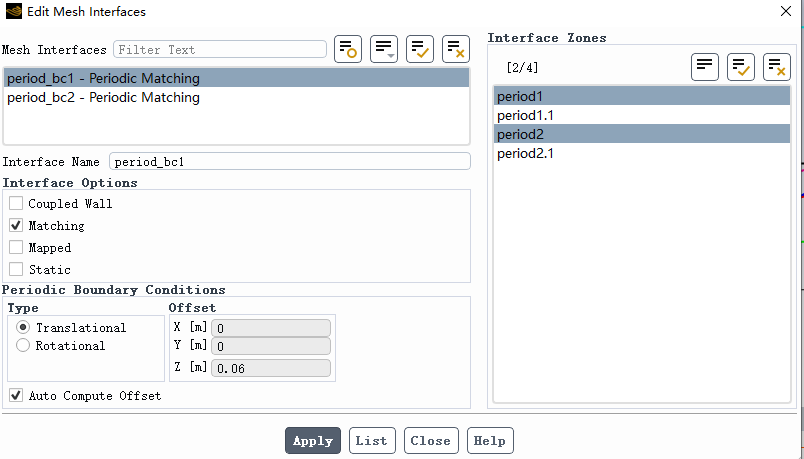Screen dimensions: 804x459
Task: Uncheck the Matching interface option
Action: click(16, 226)
